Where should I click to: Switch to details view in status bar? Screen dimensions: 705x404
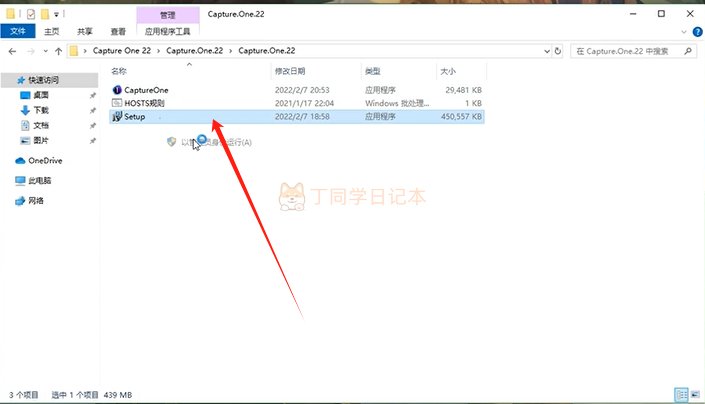[682, 395]
